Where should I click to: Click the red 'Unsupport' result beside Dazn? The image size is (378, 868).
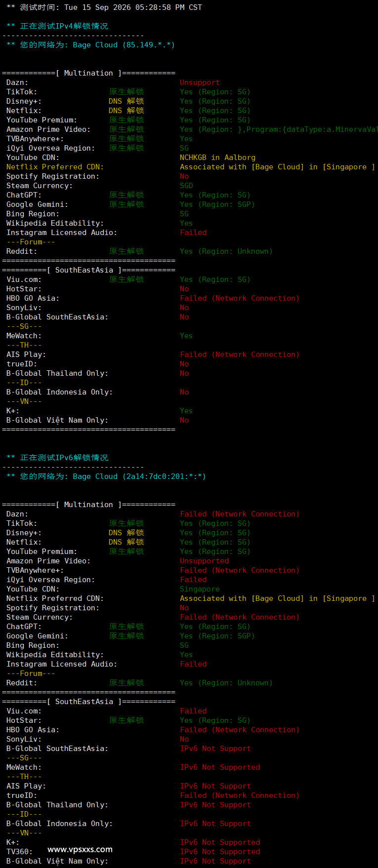(x=200, y=82)
